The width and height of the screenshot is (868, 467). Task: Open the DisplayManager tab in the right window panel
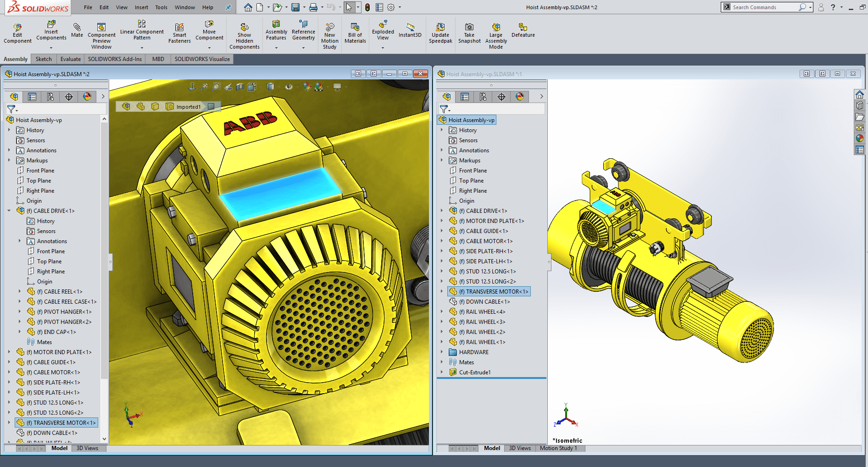click(520, 97)
